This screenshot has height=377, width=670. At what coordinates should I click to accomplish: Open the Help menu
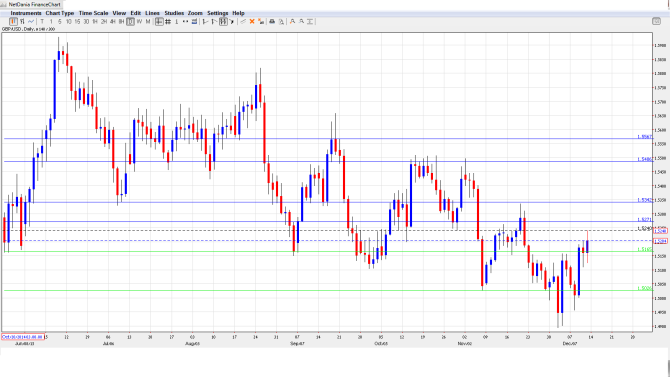tap(238, 13)
